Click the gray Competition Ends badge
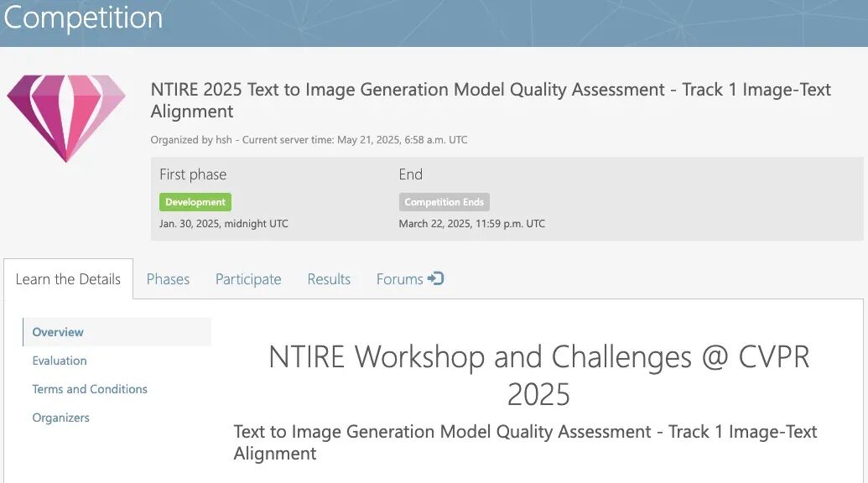The image size is (868, 483). [444, 202]
